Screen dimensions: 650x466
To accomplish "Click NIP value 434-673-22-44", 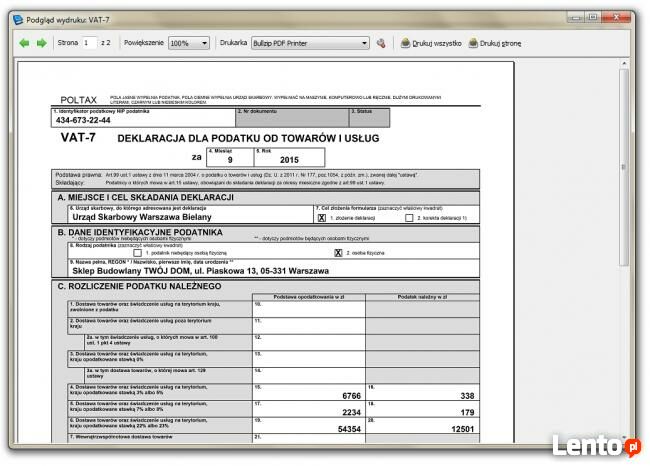I will click(x=83, y=120).
